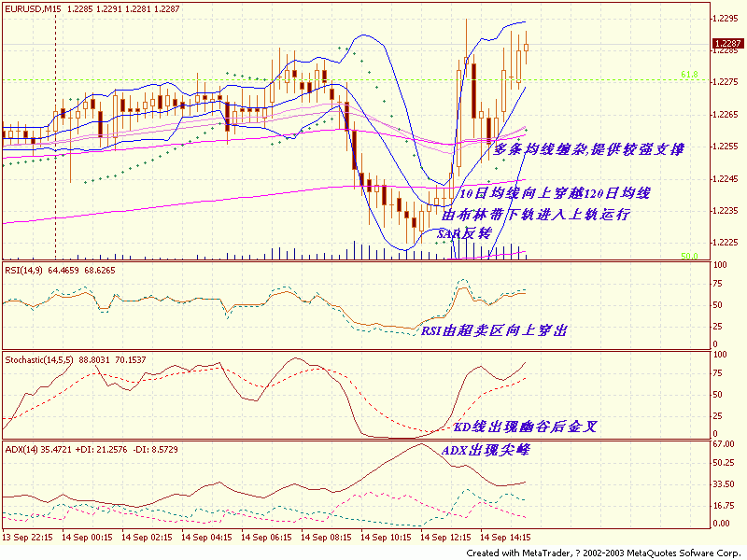The height and width of the screenshot is (560, 747).
Task: Click the green 50.0 Fibonacci level label
Action: (x=689, y=256)
